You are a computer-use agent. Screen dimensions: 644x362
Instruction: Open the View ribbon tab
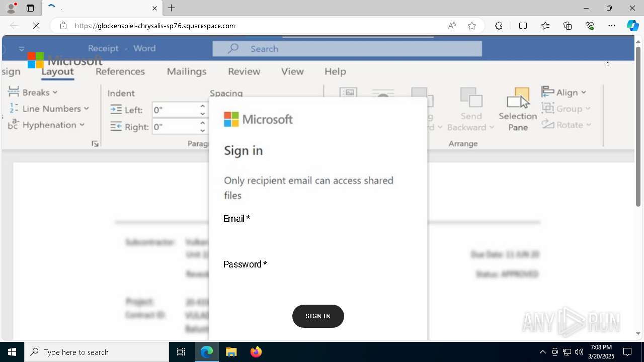pos(292,71)
